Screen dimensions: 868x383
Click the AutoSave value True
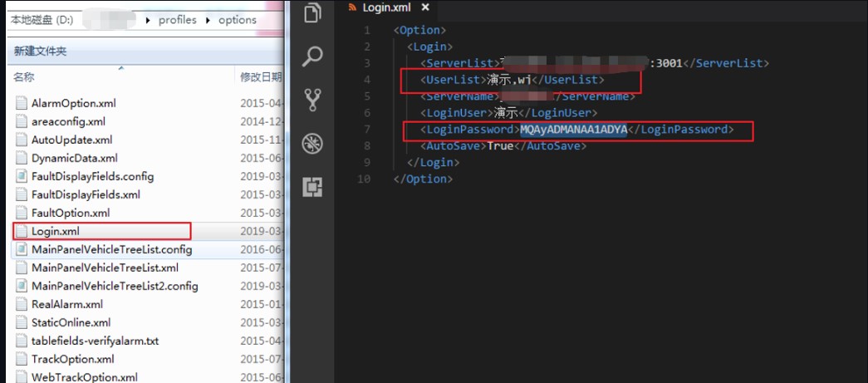tap(500, 146)
